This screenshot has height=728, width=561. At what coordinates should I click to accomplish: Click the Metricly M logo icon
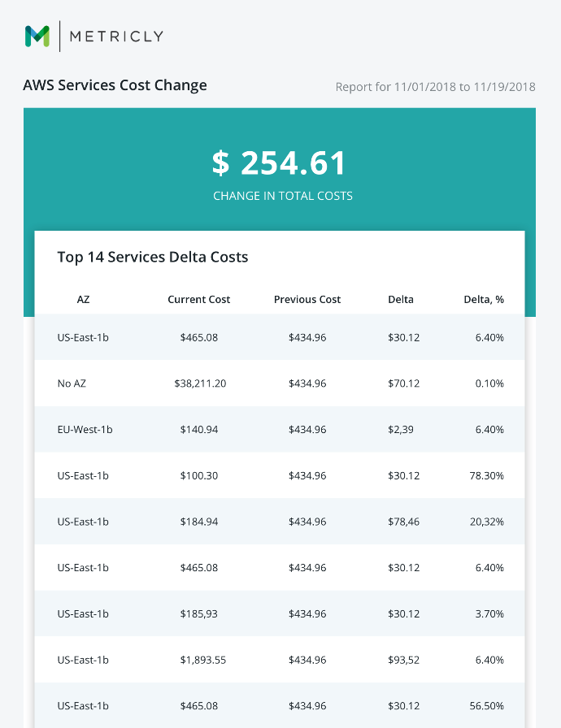[37, 37]
